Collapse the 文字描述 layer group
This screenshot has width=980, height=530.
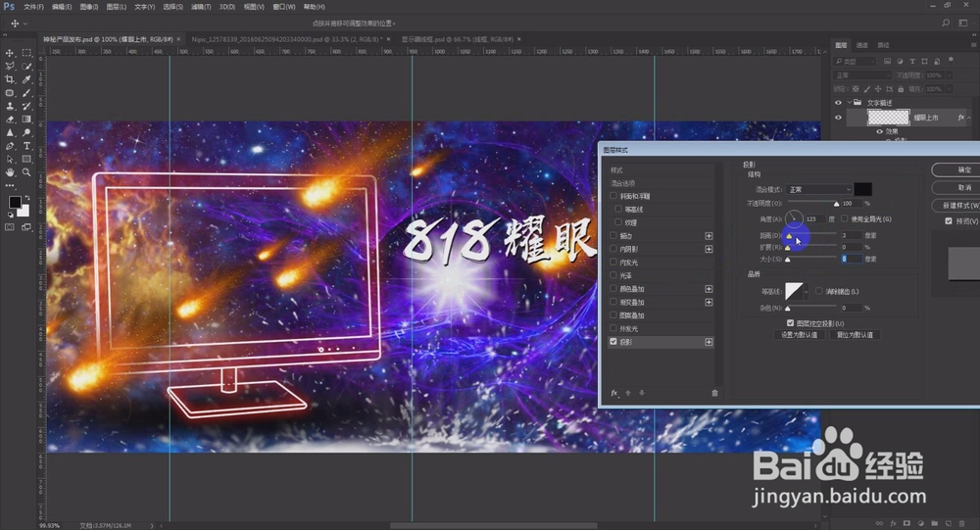coord(850,102)
